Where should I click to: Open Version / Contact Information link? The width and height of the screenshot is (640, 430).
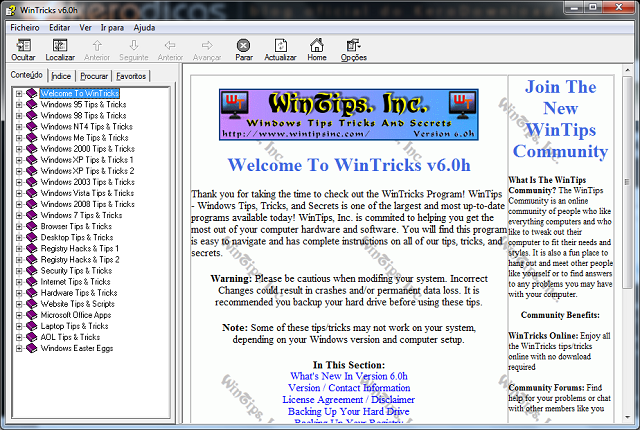(x=349, y=388)
